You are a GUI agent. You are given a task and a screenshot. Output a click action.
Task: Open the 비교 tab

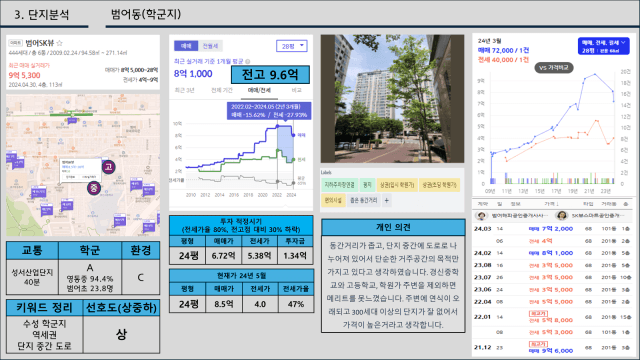(296, 90)
